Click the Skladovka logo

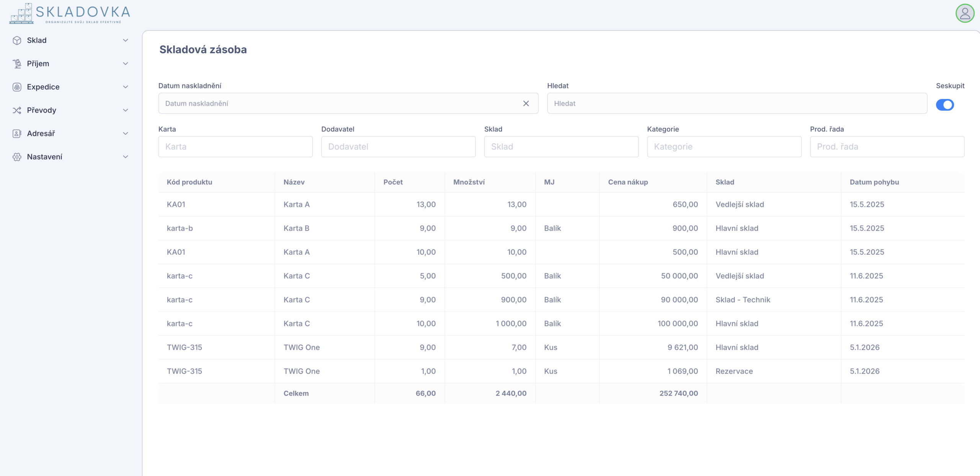coord(70,14)
